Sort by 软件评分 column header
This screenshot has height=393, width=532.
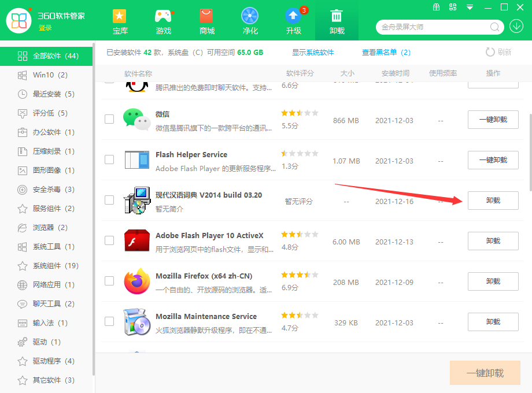[x=300, y=73]
